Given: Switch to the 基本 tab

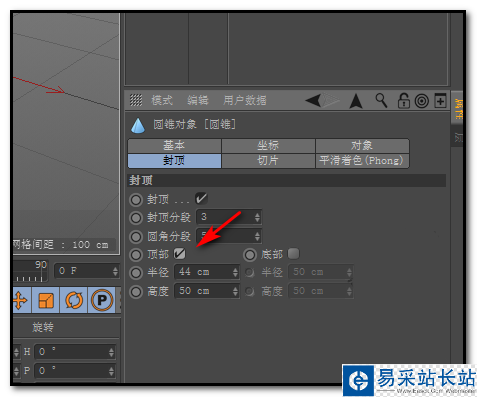Looking at the screenshot, I should [174, 146].
